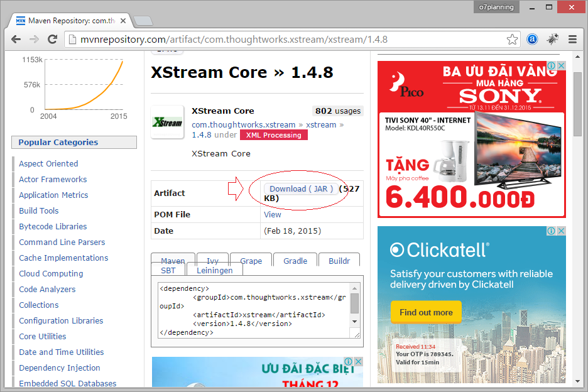Click the page scrollbar down arrow
This screenshot has width=588, height=392.
point(577,381)
